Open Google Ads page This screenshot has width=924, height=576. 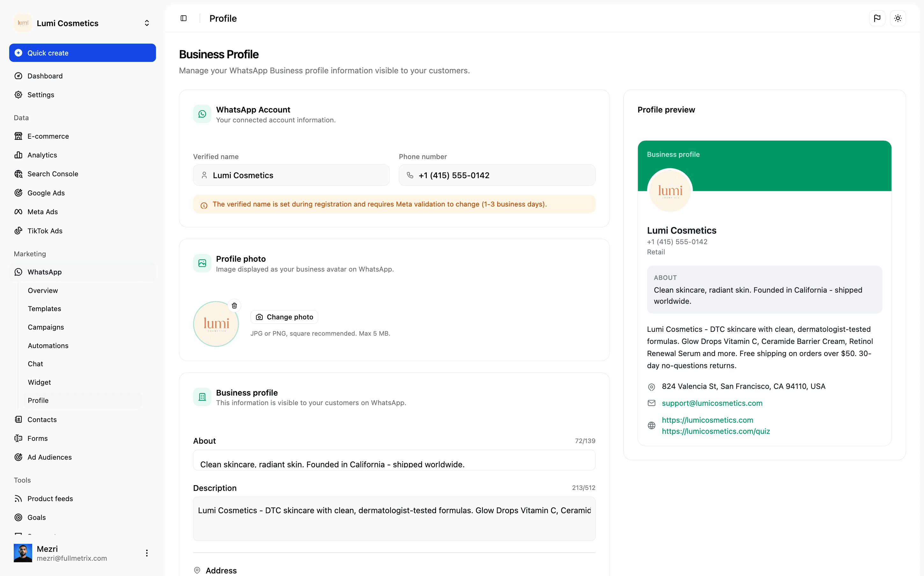[x=83, y=193]
